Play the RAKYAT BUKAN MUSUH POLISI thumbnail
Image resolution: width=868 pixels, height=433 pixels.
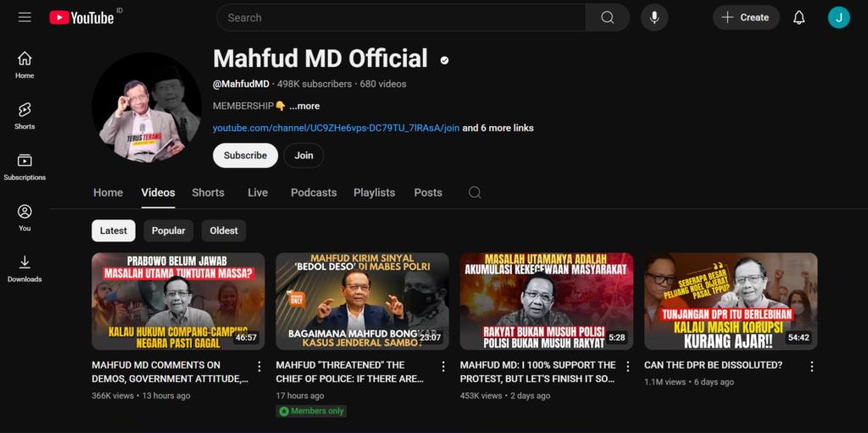pyautogui.click(x=547, y=301)
